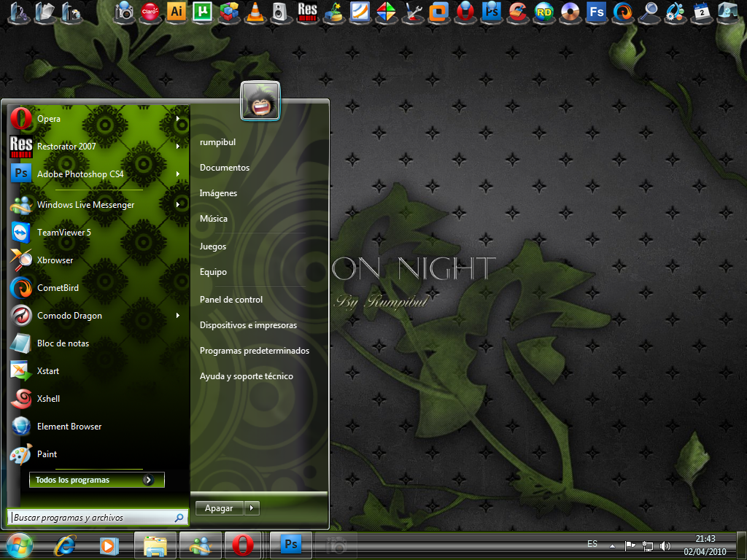Click the Apagar shutdown button
Viewport: 747px width, 560px height.
[x=219, y=508]
